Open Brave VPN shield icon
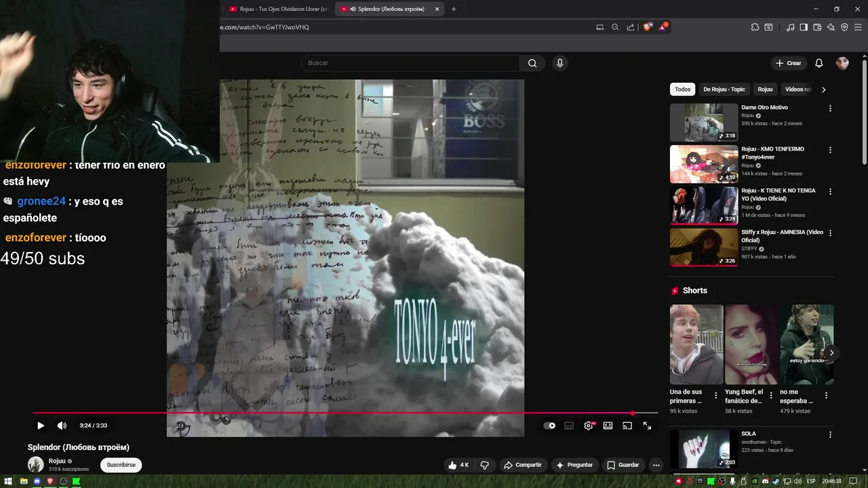The image size is (868, 488). point(844,27)
